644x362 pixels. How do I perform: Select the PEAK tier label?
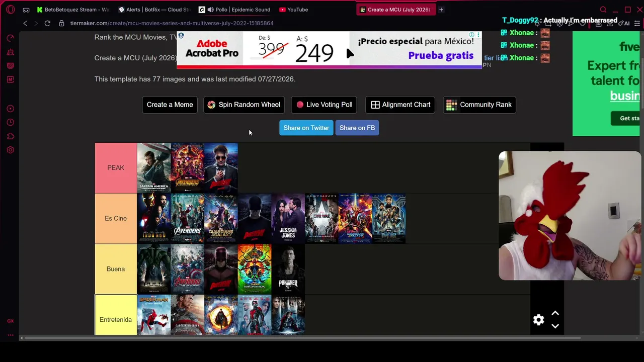pyautogui.click(x=116, y=168)
